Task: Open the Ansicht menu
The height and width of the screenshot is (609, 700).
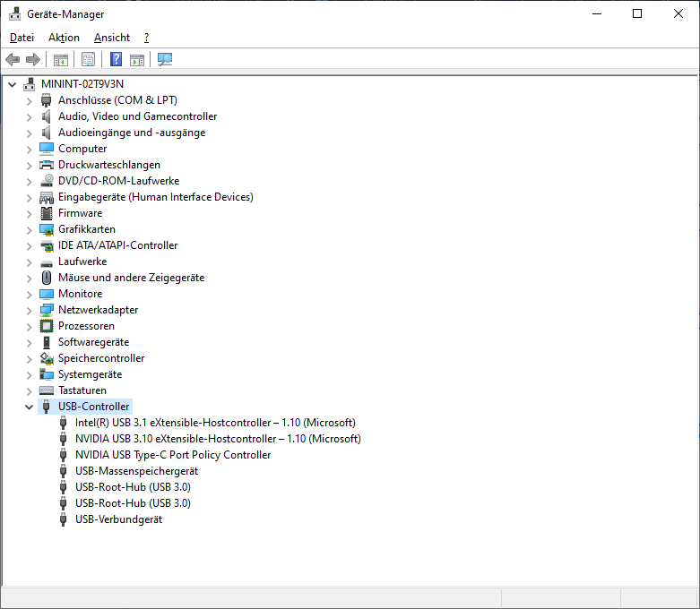Action: 112,38
